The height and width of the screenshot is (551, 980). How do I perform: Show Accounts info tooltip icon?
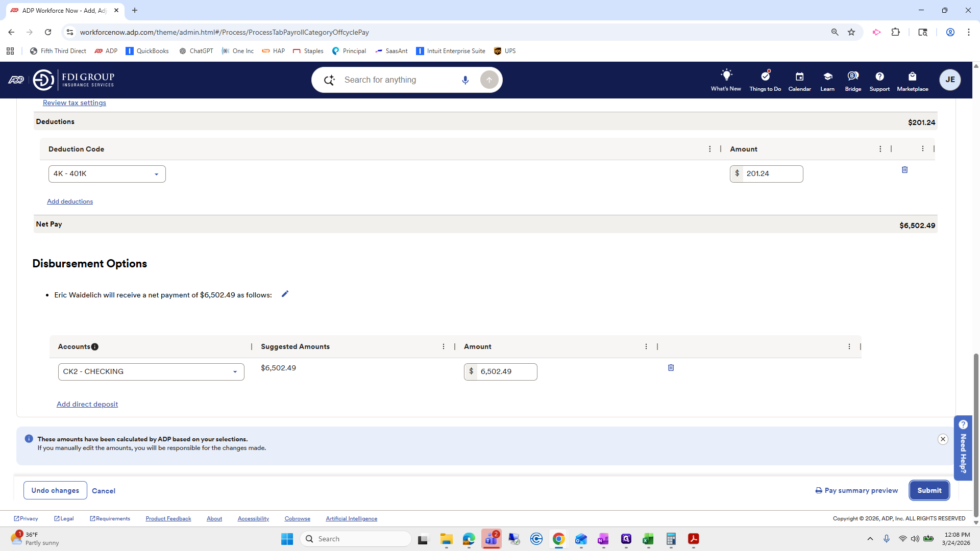[x=95, y=347]
